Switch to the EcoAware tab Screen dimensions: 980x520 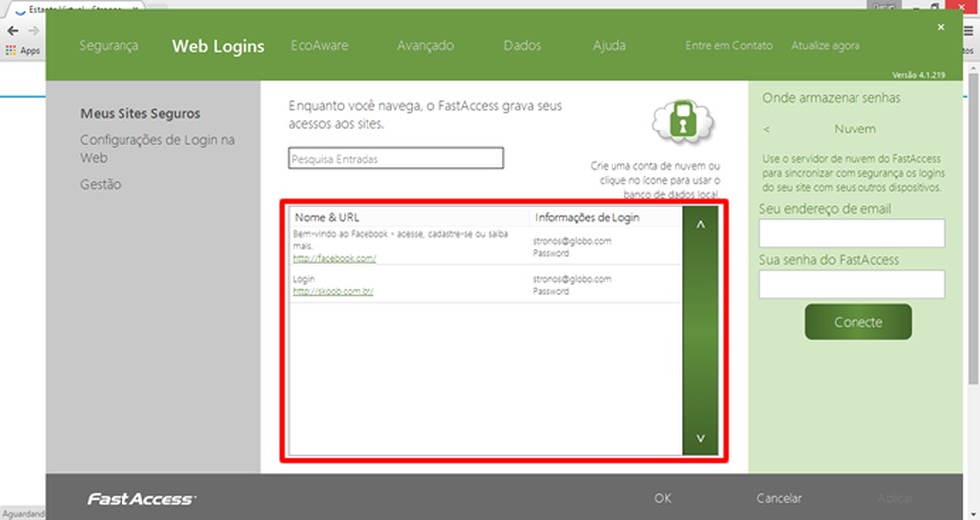[x=319, y=45]
